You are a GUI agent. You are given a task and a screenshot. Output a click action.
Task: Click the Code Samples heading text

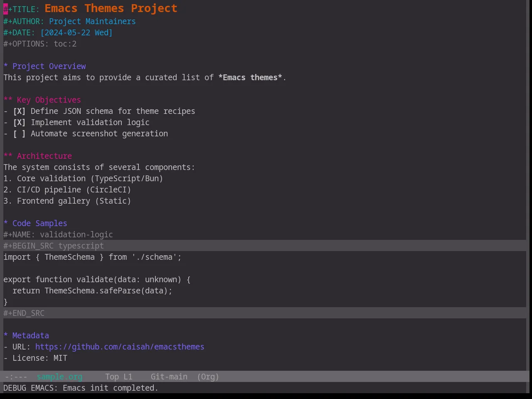tap(40, 224)
